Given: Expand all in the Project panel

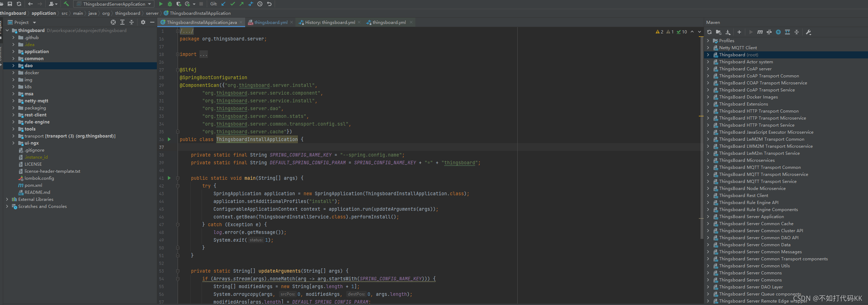Looking at the screenshot, I should point(122,22).
